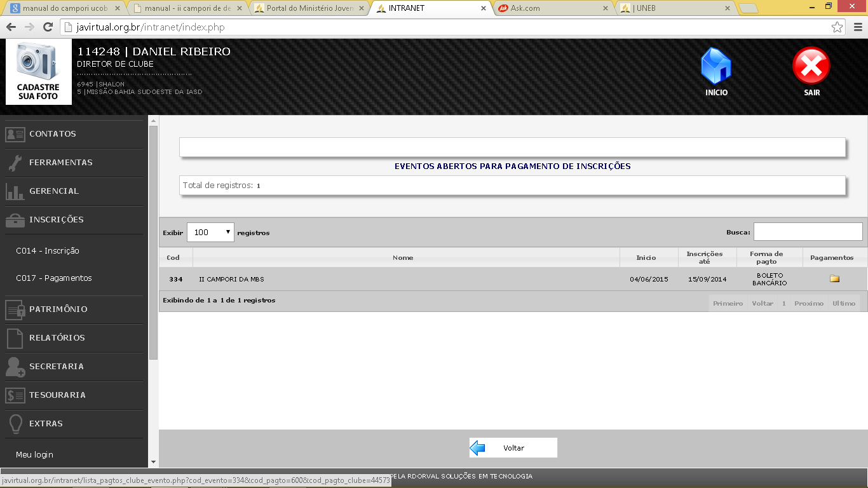
Task: Click the person-plus icon beside SECRETARIA
Action: tap(15, 367)
